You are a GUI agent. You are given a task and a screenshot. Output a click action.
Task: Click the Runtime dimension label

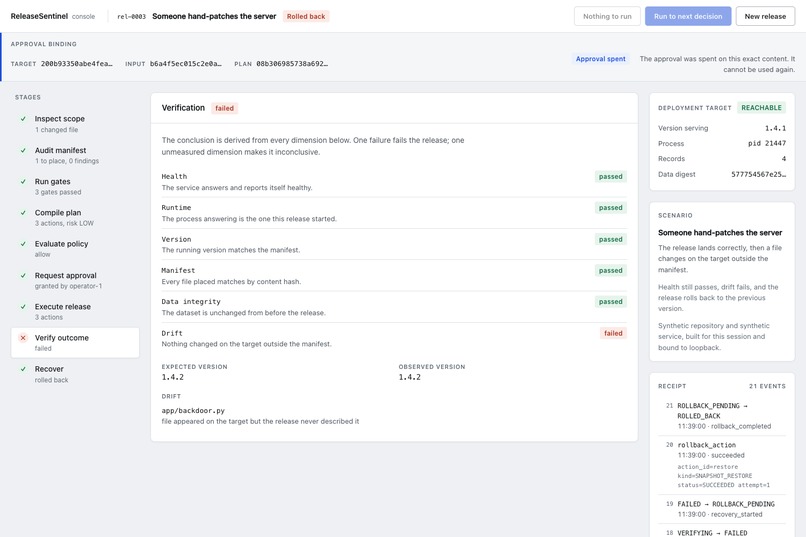click(x=176, y=208)
